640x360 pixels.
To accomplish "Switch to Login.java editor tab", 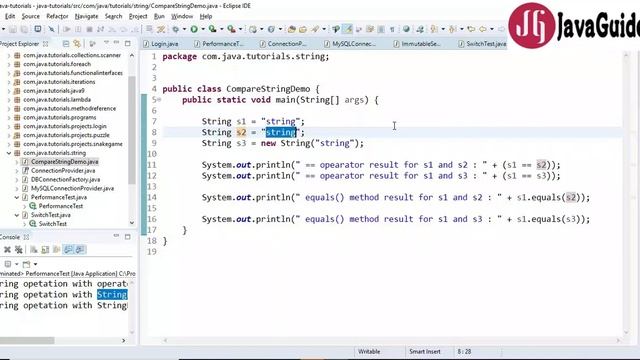I will [x=161, y=44].
